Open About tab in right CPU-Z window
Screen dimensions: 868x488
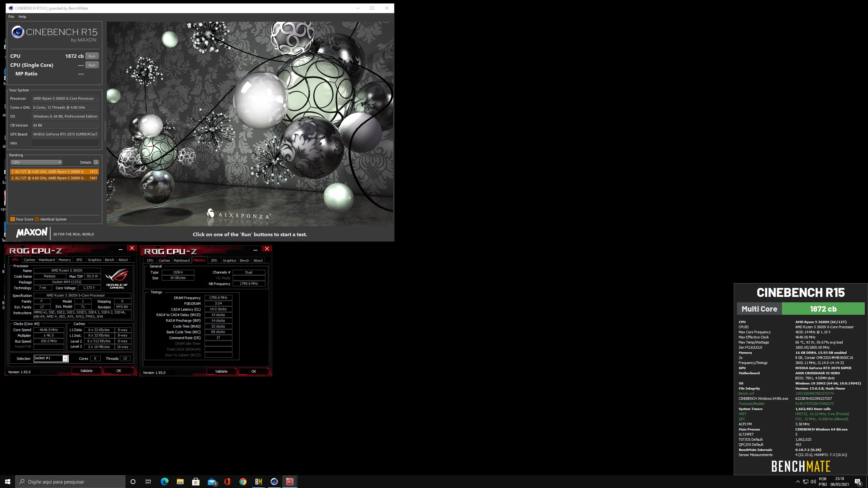pos(258,260)
